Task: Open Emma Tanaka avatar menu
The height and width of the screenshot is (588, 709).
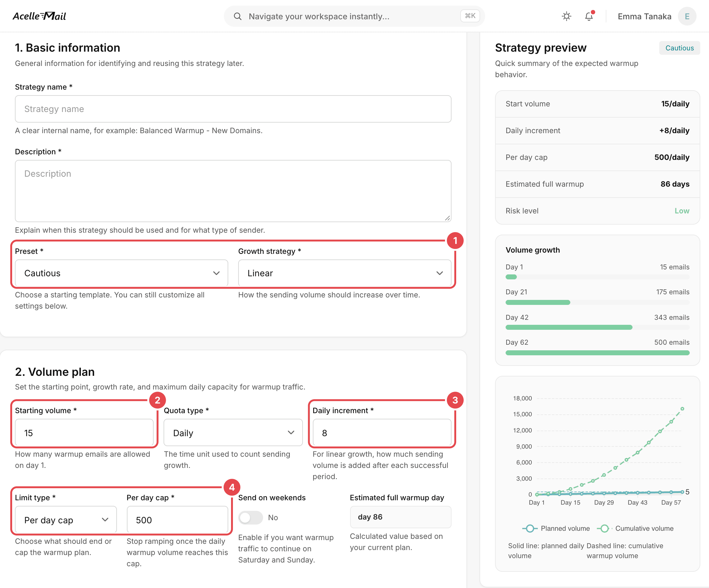Action: (687, 16)
